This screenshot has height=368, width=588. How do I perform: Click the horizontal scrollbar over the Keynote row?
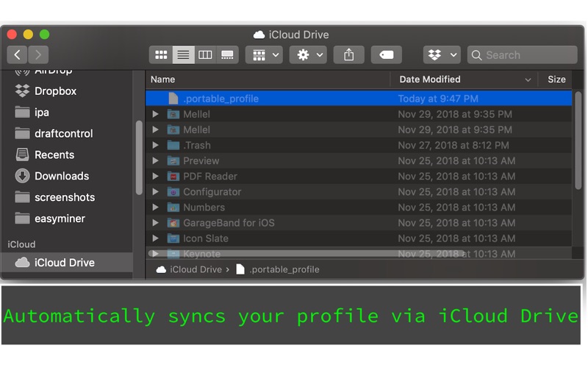(x=306, y=253)
